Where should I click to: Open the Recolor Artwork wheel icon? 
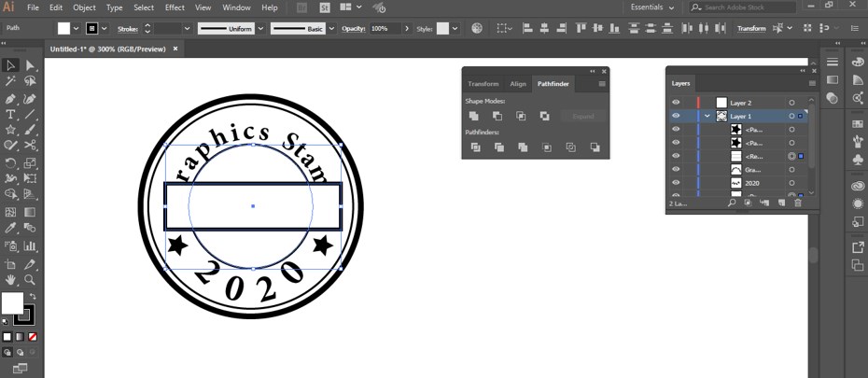pyautogui.click(x=477, y=28)
